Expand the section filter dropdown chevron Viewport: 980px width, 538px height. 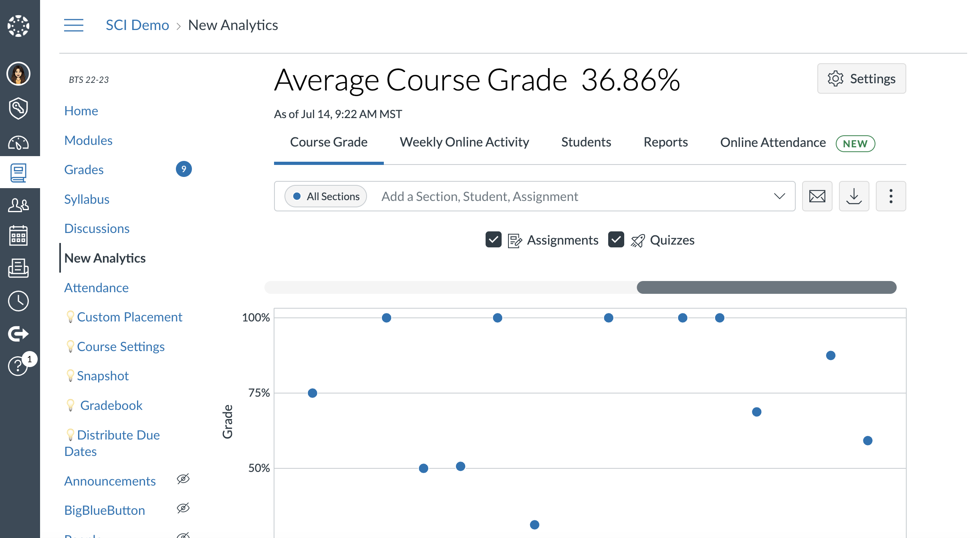point(779,196)
